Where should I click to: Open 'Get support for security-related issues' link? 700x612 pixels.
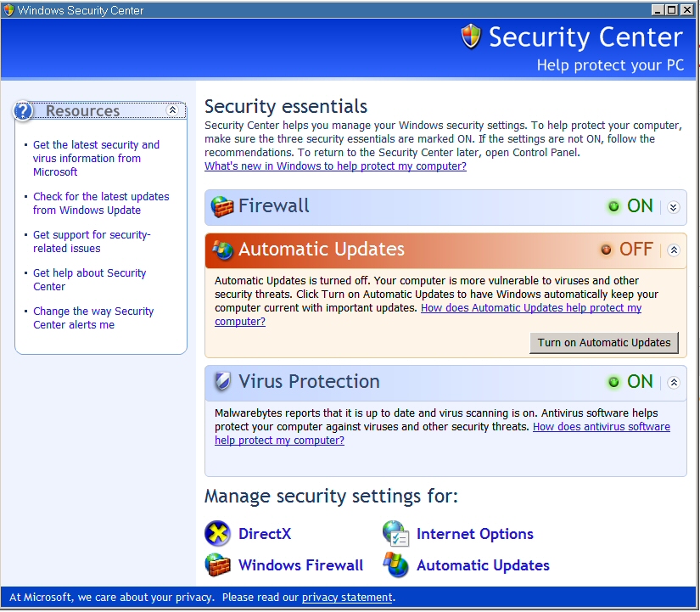[92, 241]
